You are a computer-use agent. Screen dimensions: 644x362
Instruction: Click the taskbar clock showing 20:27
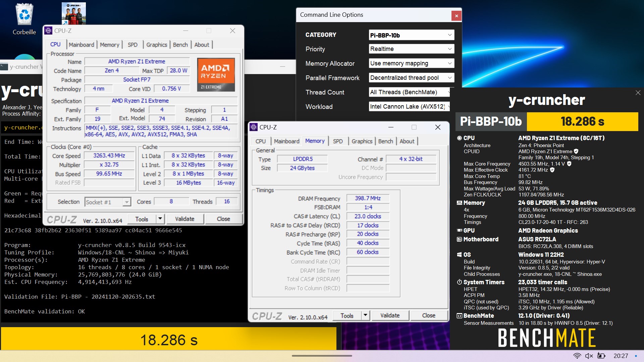click(621, 356)
